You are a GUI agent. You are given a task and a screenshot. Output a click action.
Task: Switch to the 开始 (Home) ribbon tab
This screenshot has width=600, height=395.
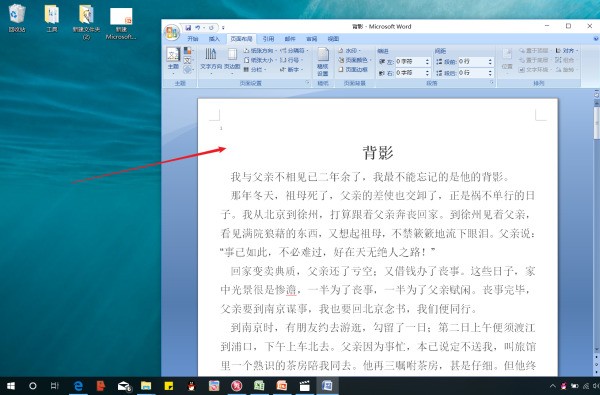(x=193, y=39)
